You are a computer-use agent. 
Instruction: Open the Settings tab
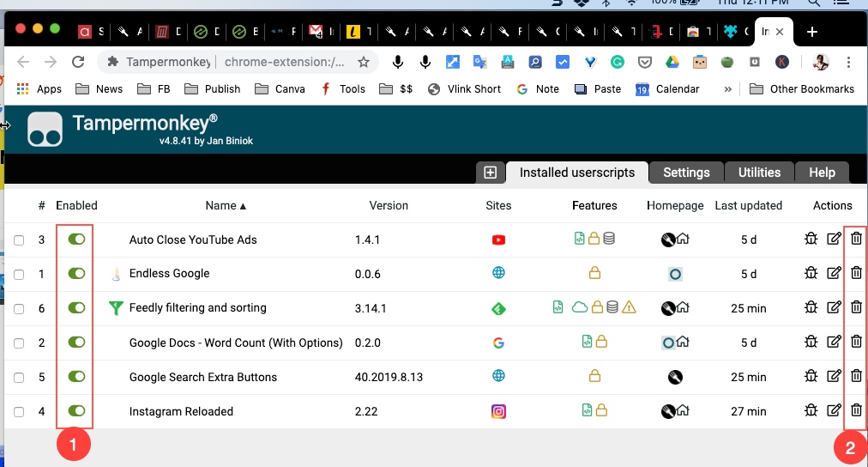[x=686, y=173]
